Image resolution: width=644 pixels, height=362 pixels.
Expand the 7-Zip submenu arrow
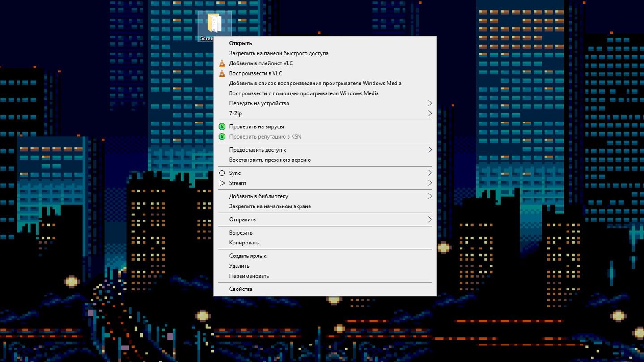[x=430, y=114]
